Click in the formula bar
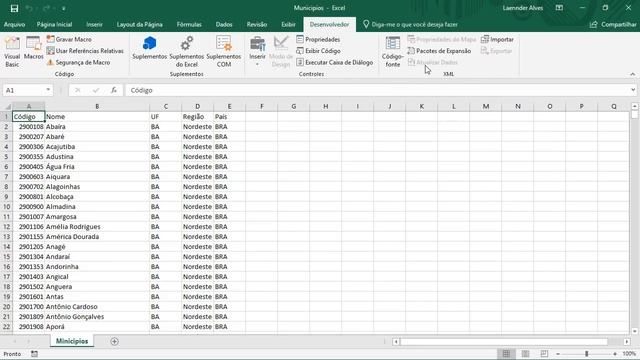 [378, 90]
